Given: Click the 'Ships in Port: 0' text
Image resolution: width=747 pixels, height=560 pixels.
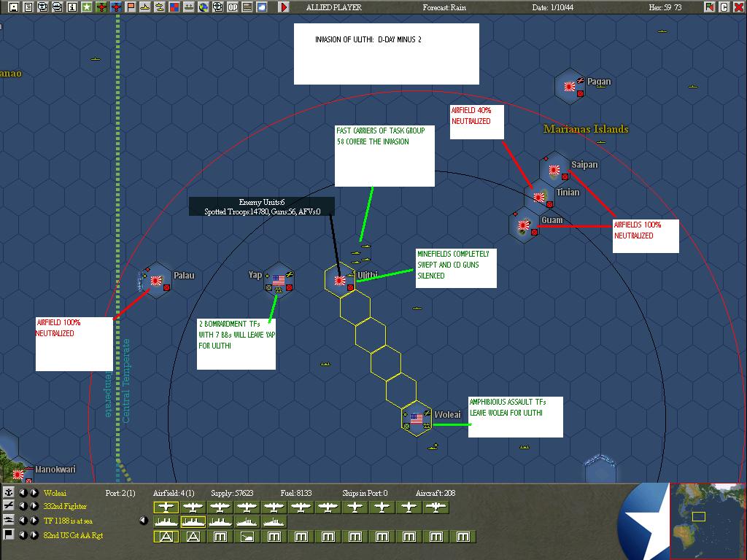Looking at the screenshot, I should click(365, 493).
